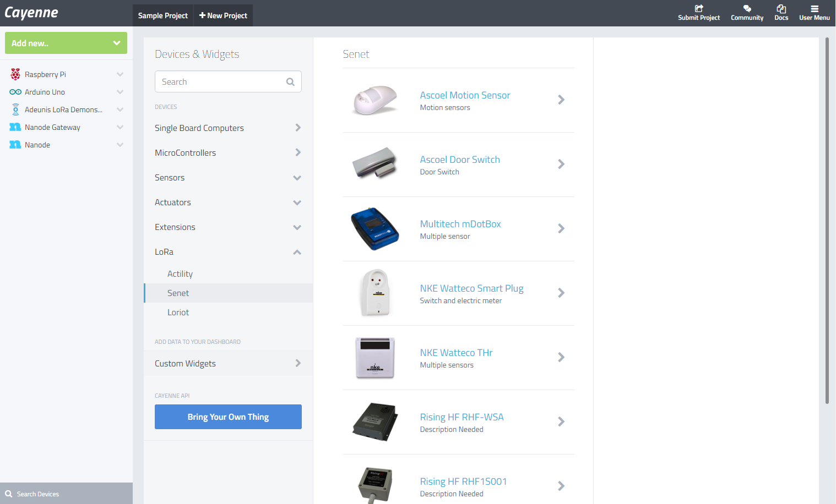The image size is (836, 504).
Task: Click the NKE Watteco Smart Plug image
Action: [375, 293]
